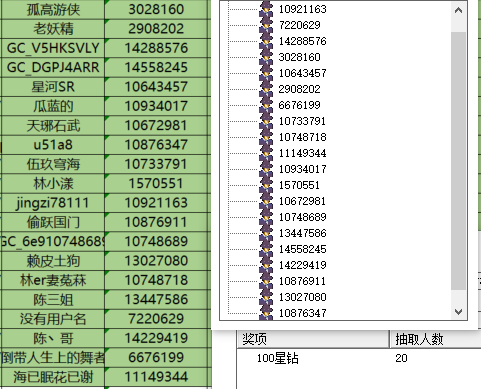Click the scroll down arrow of winner list
This screenshot has width=481, height=389.
point(458,312)
